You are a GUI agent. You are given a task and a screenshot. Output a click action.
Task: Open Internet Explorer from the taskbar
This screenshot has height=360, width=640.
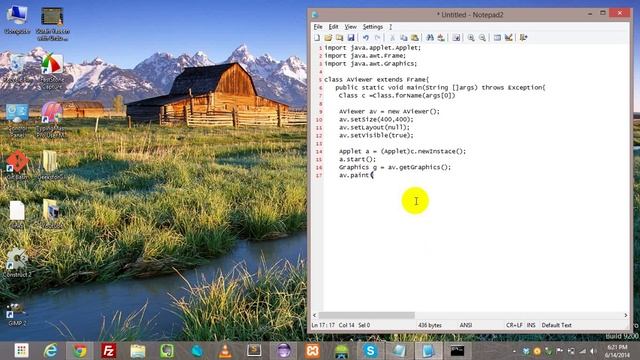point(50,351)
